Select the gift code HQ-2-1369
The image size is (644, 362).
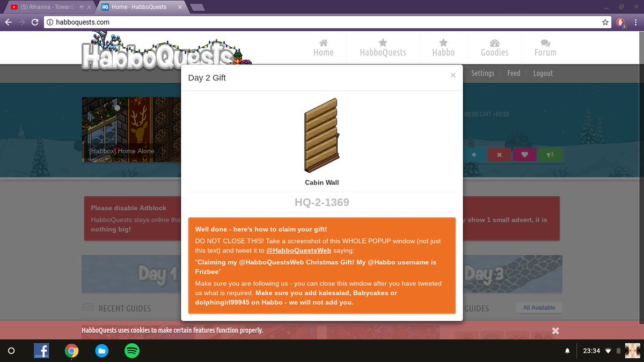click(322, 203)
